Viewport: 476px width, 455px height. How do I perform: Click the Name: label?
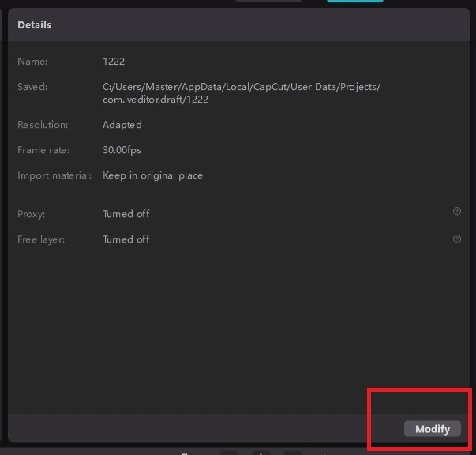coord(32,62)
